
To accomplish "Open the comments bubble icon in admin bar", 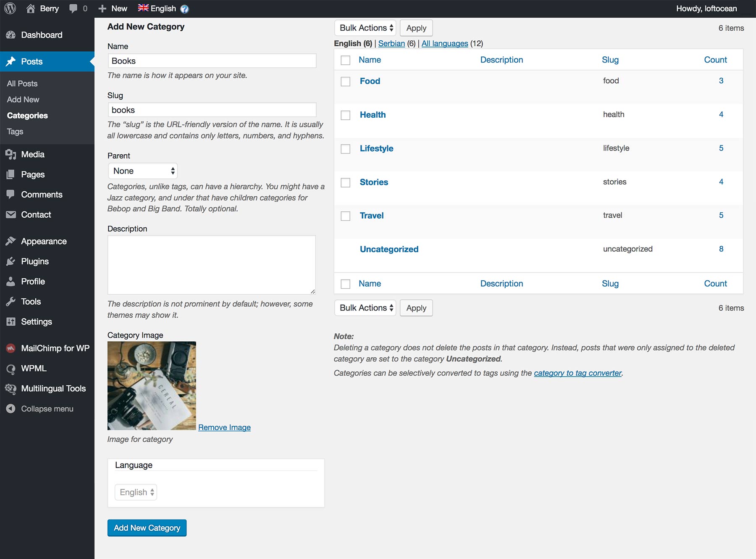I will click(x=73, y=8).
